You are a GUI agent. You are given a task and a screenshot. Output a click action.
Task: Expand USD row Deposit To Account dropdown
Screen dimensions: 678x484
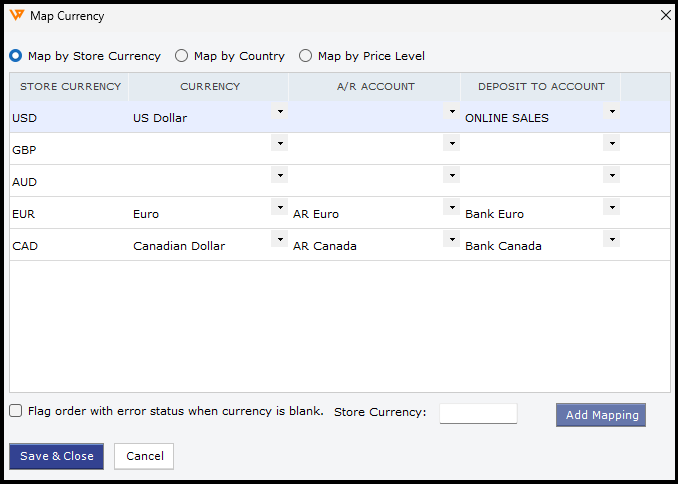click(612, 111)
